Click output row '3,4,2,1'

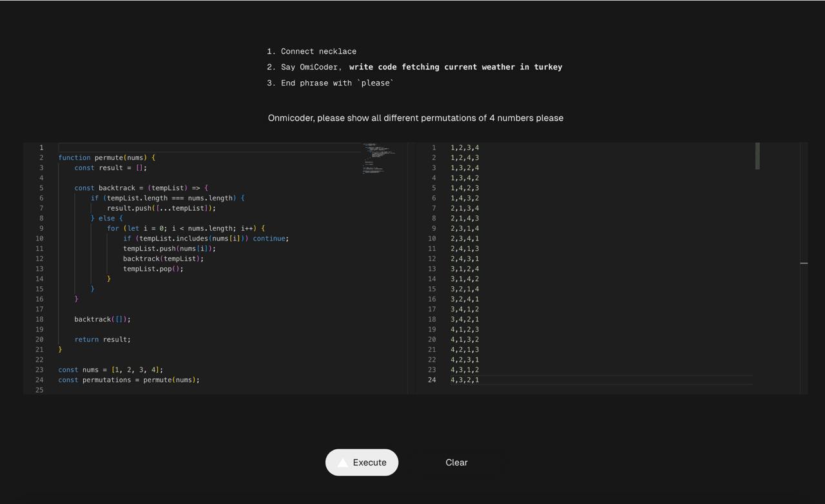tap(465, 319)
